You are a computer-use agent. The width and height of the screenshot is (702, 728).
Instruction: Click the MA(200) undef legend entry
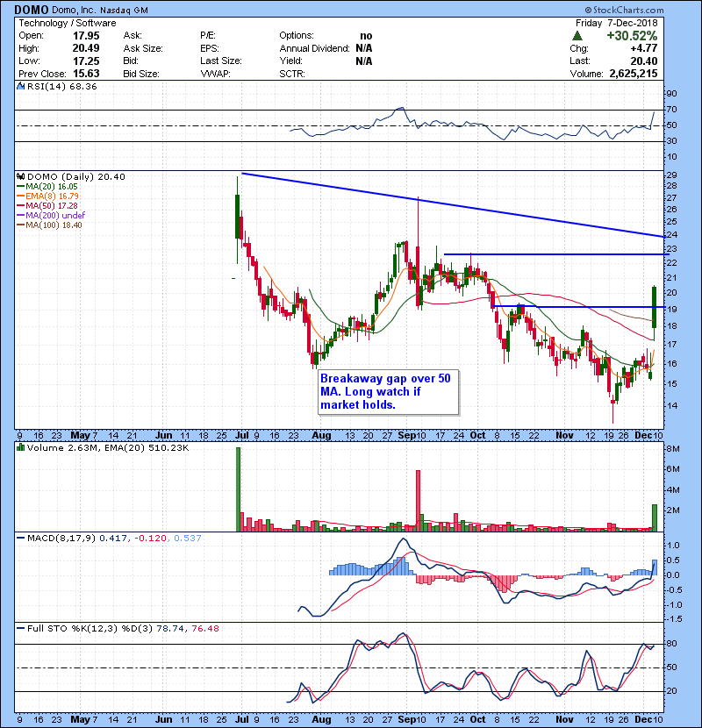51,216
